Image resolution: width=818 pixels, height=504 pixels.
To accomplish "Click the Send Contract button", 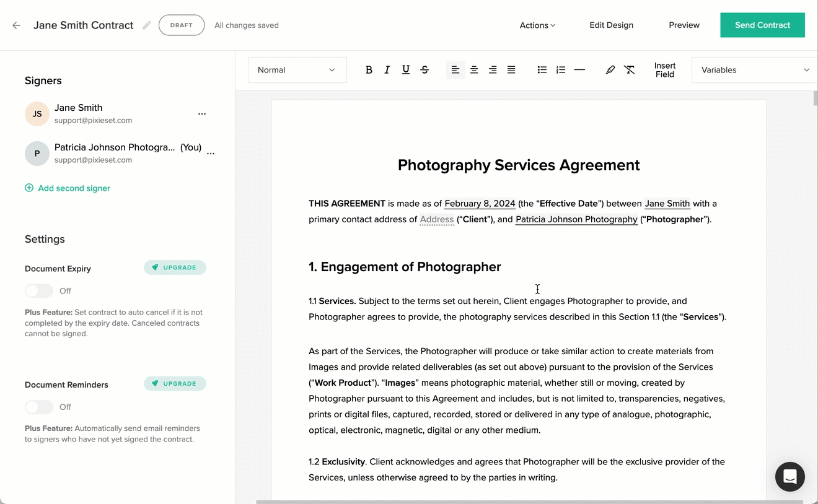I will coord(762,25).
